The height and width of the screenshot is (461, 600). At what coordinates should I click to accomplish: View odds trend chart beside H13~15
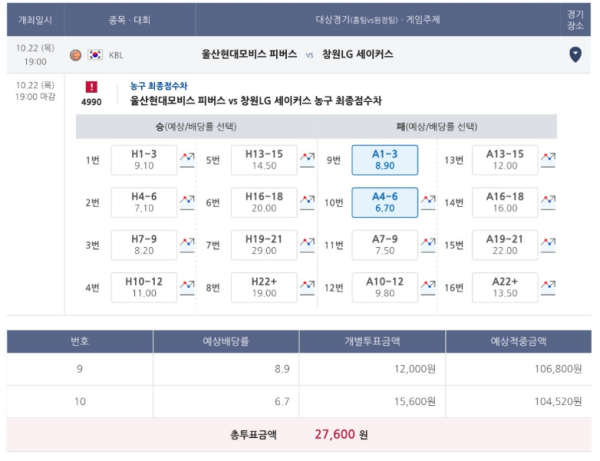pyautogui.click(x=308, y=160)
